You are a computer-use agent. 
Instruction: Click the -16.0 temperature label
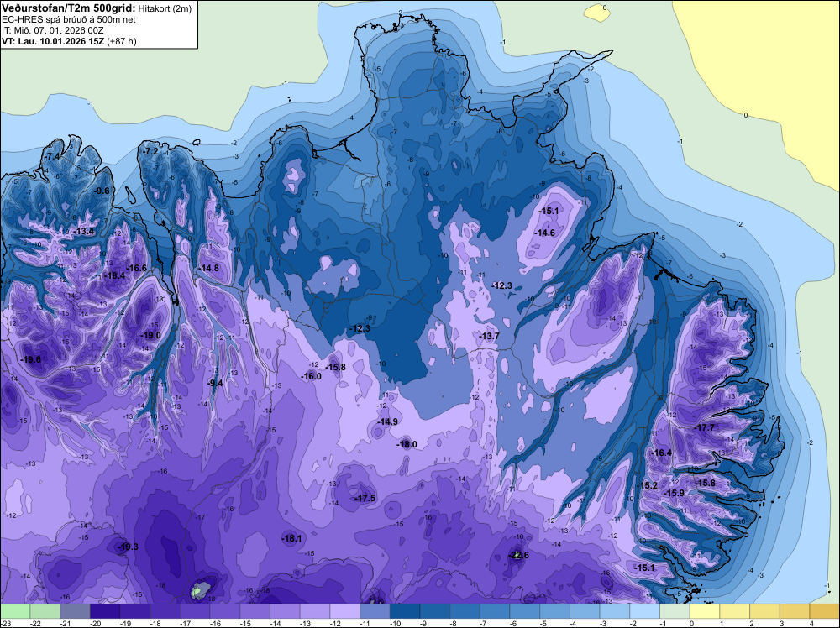312,376
